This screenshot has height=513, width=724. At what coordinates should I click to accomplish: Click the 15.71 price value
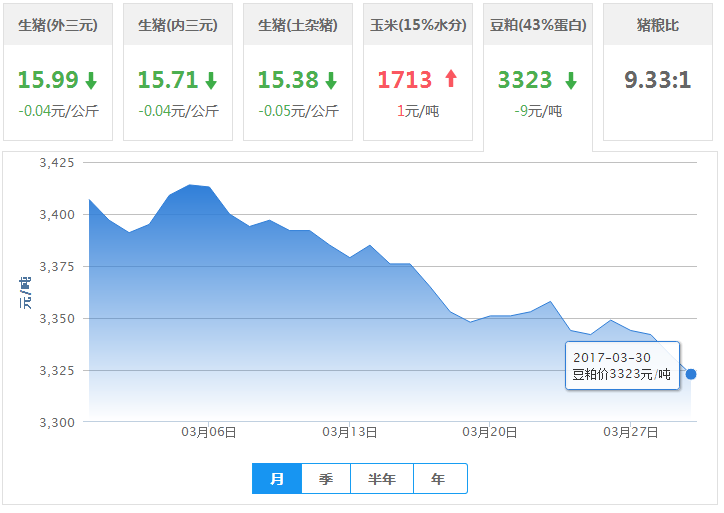pyautogui.click(x=168, y=80)
